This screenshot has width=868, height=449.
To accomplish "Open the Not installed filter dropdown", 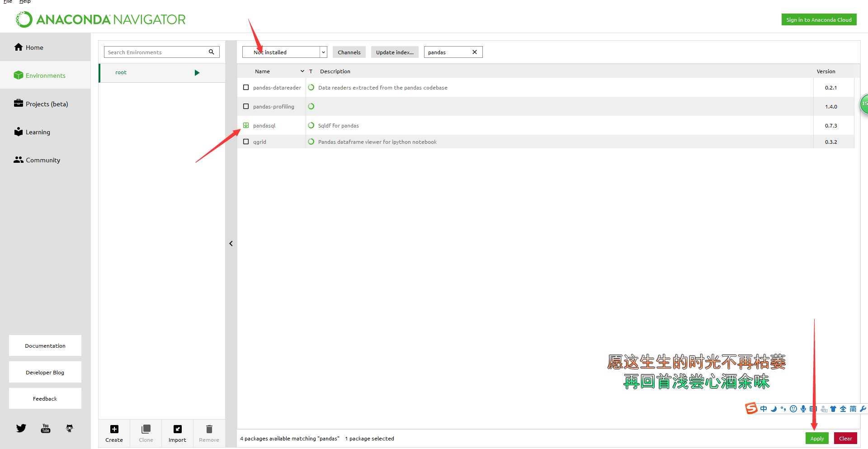I will [x=284, y=52].
